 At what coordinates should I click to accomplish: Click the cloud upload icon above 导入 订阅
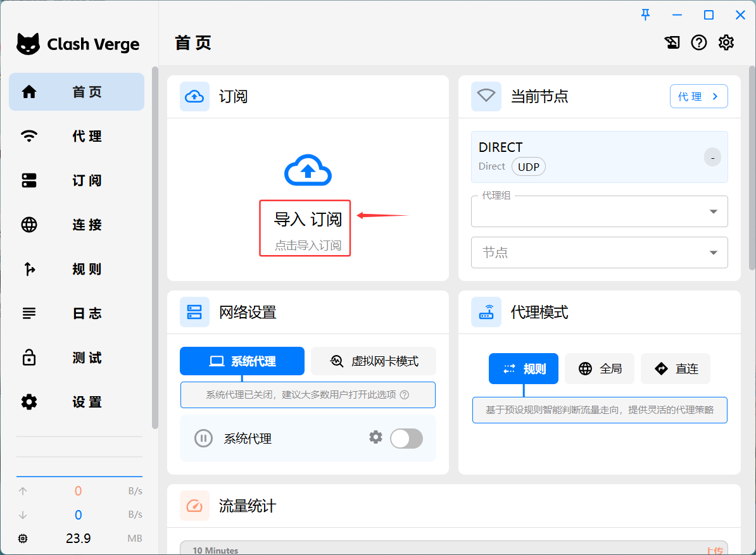[x=308, y=170]
